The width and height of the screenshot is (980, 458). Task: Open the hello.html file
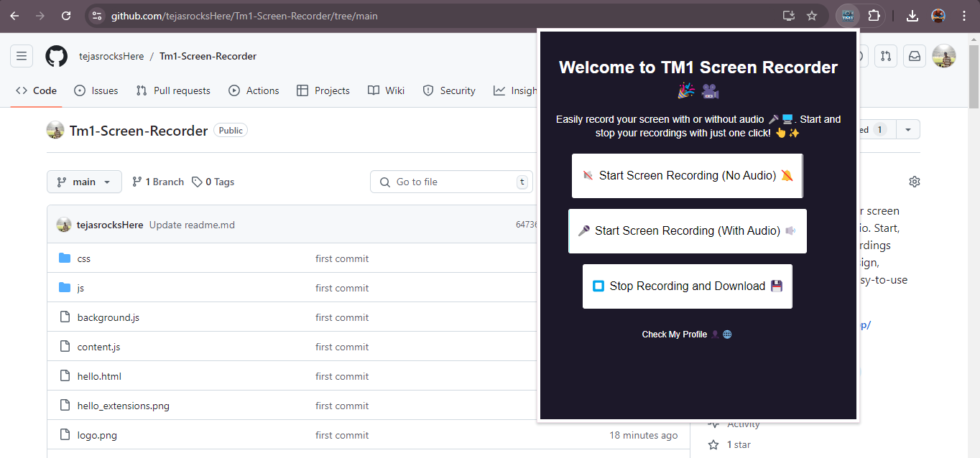point(99,376)
